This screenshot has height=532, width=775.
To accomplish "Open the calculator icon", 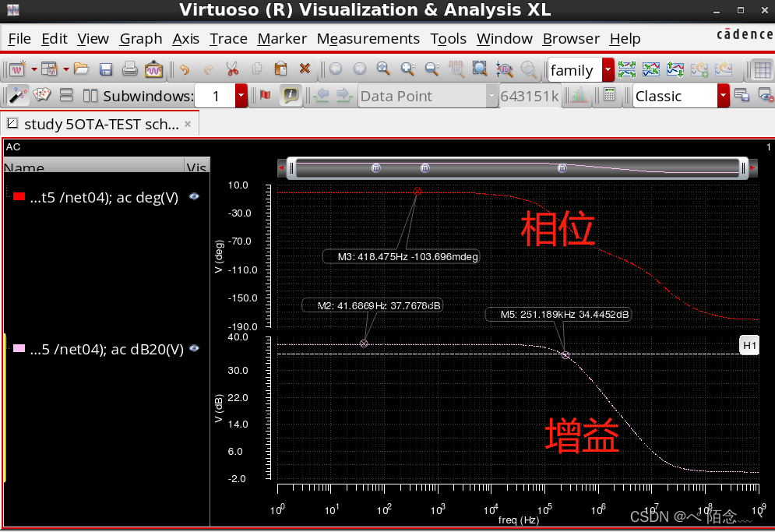I will point(609,95).
